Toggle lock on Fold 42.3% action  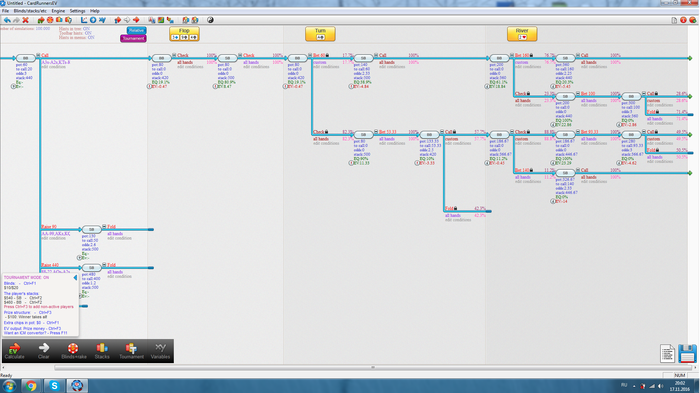(x=455, y=208)
